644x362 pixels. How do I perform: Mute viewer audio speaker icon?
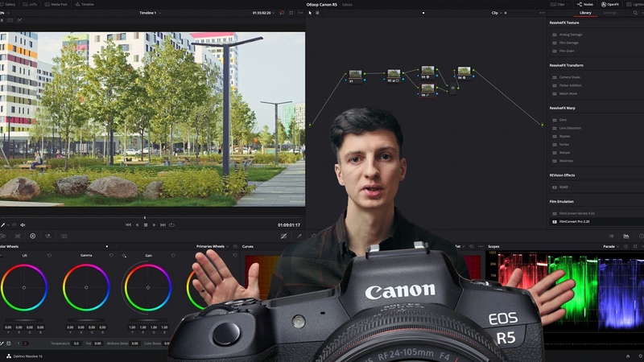pos(23,225)
